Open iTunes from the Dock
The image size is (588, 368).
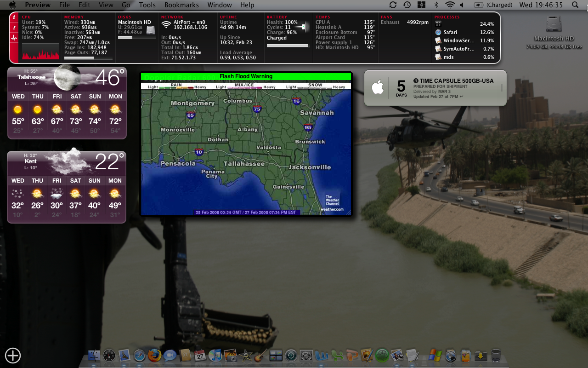click(x=215, y=355)
